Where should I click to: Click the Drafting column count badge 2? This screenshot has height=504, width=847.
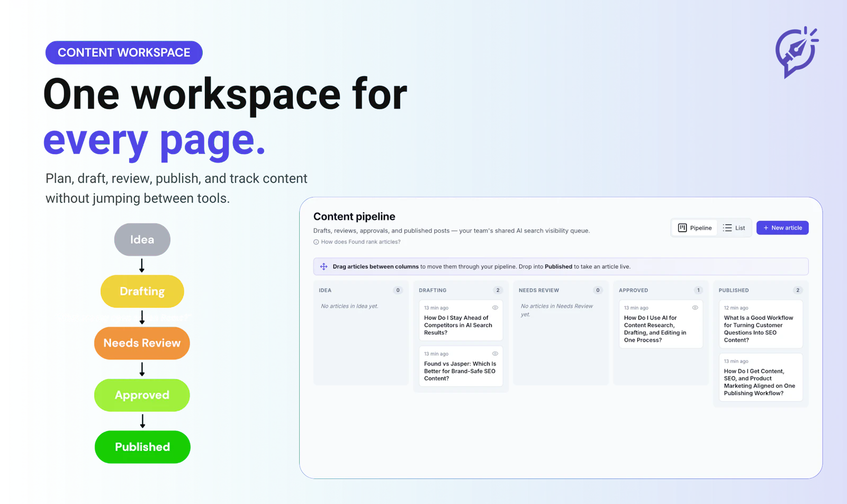[498, 290]
